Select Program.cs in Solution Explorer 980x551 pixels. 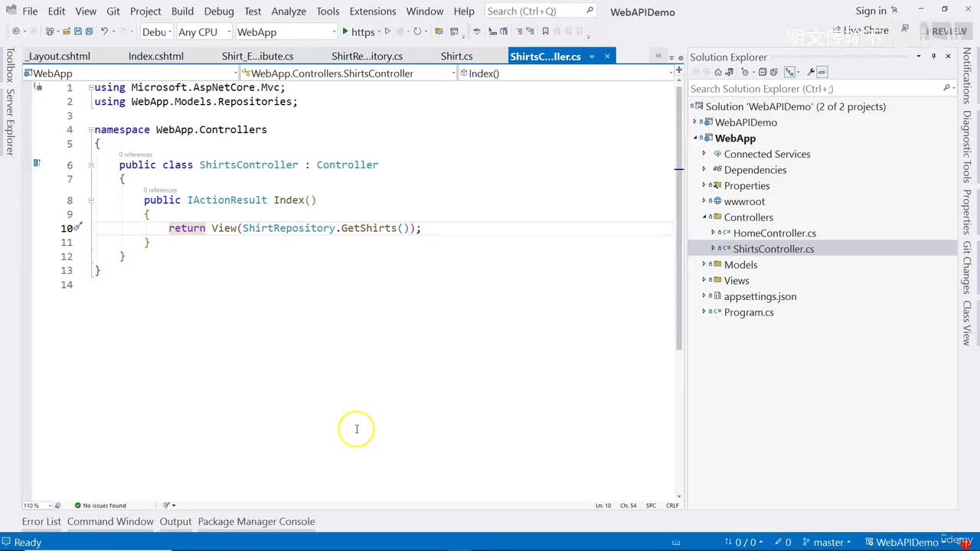tap(749, 312)
